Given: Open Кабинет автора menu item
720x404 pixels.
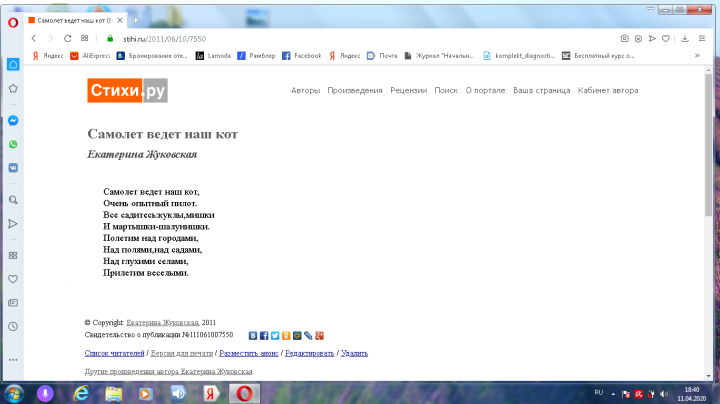Looking at the screenshot, I should (608, 90).
